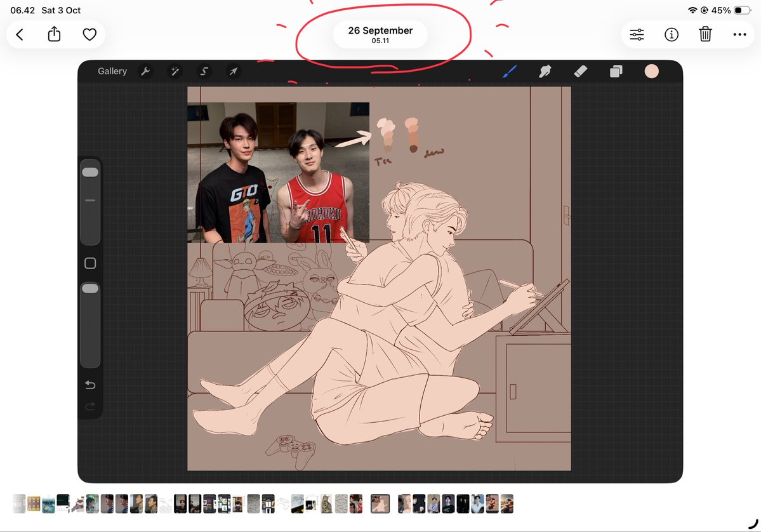761x532 pixels.
Task: Tap the Selection S-shaped icon in Procreate
Action: [204, 71]
